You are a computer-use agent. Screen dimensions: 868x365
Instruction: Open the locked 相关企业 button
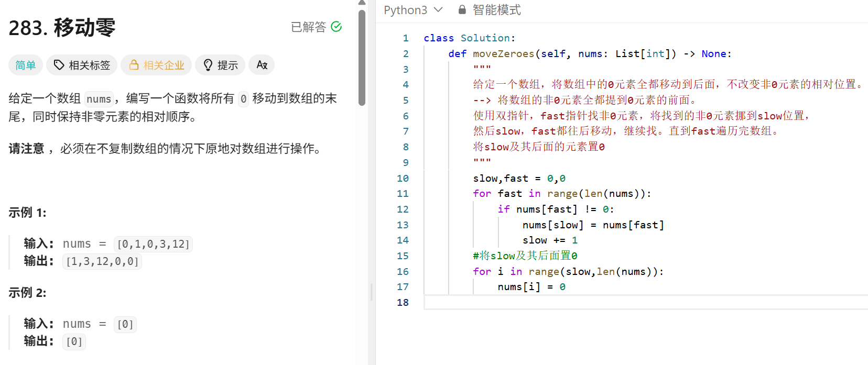(156, 65)
